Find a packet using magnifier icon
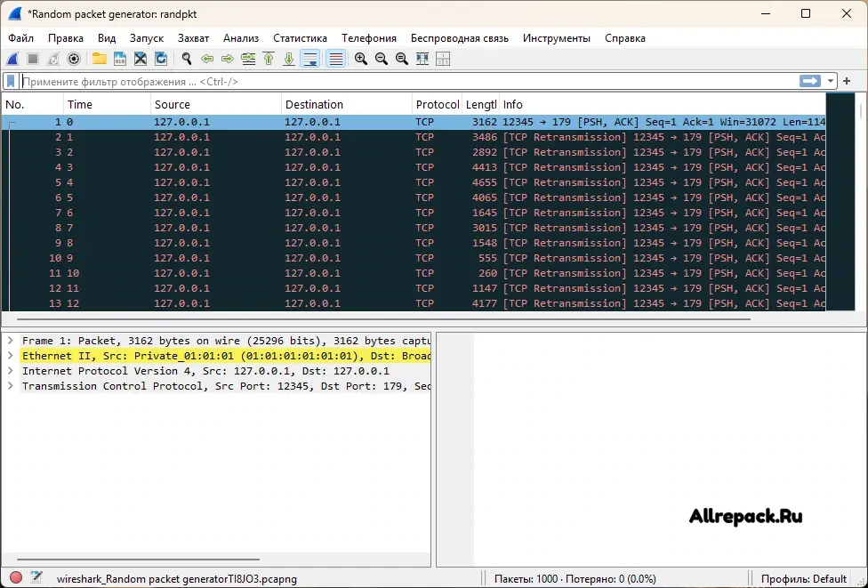The width and height of the screenshot is (868, 588). pyautogui.click(x=187, y=59)
